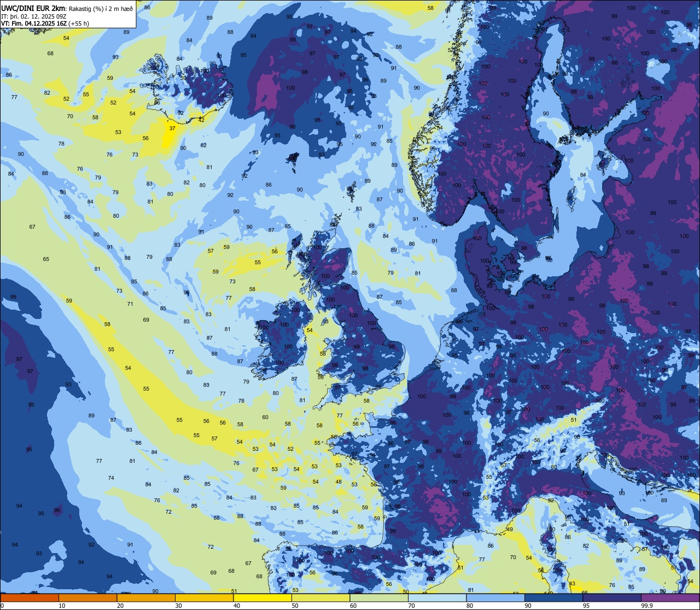The width and height of the screenshot is (700, 610).
Task: Click the "48" value in the Bay of Biscay
Action: [x=339, y=482]
